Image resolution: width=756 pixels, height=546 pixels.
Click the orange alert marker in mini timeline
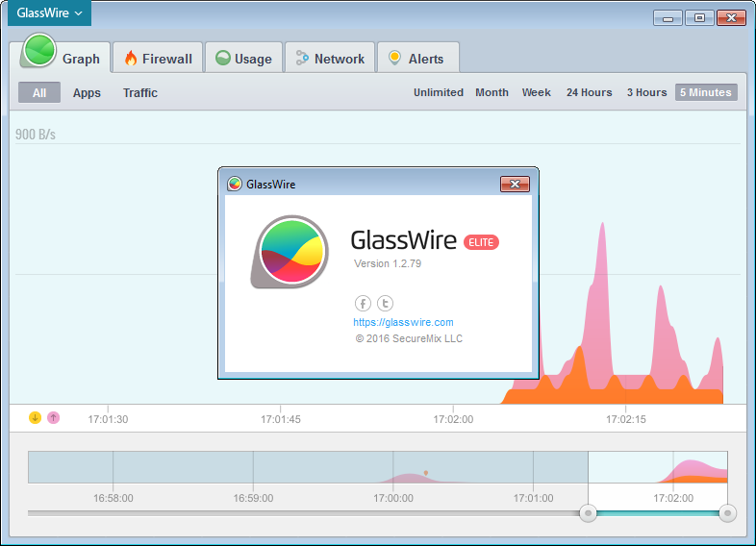426,473
